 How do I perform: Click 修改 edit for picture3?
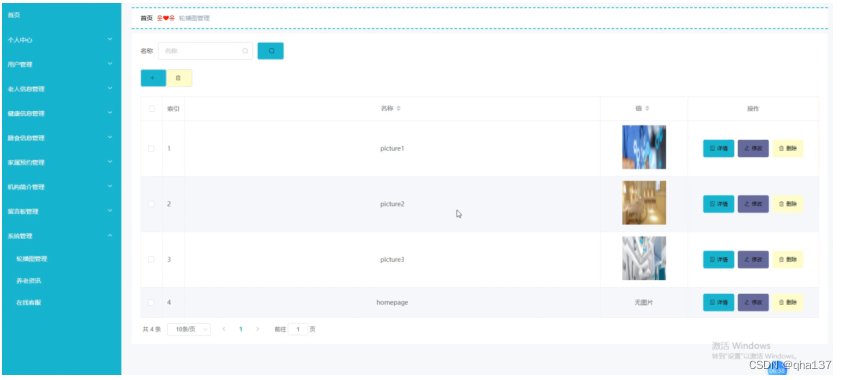coord(753,259)
